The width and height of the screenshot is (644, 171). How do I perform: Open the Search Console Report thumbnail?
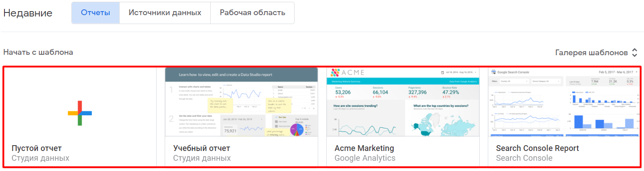click(564, 102)
